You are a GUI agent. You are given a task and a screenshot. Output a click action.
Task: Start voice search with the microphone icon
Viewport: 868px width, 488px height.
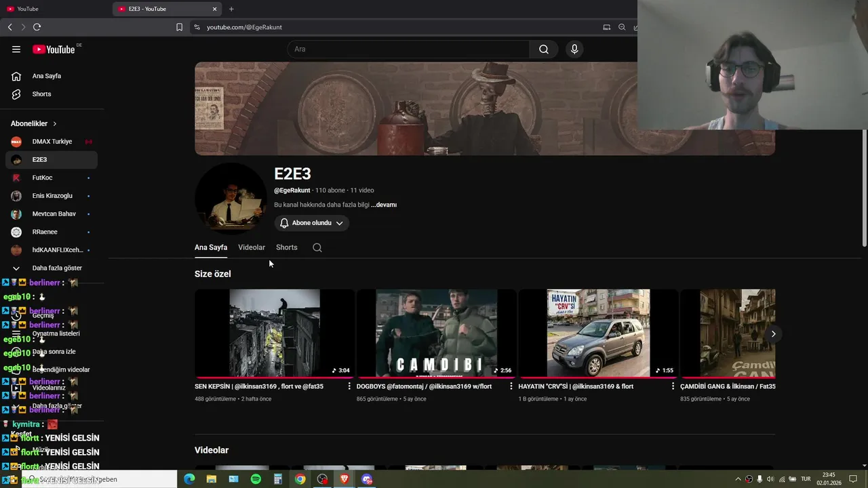pos(574,49)
